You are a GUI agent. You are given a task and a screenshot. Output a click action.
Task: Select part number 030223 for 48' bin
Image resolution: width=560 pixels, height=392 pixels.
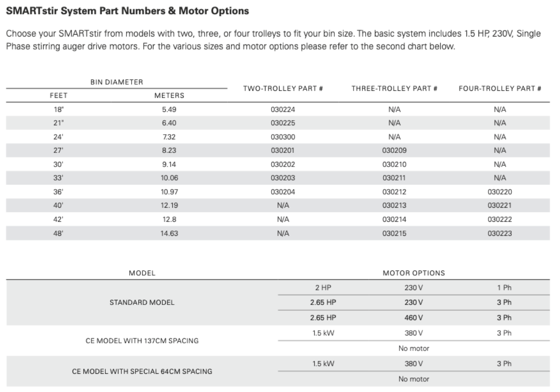point(500,233)
